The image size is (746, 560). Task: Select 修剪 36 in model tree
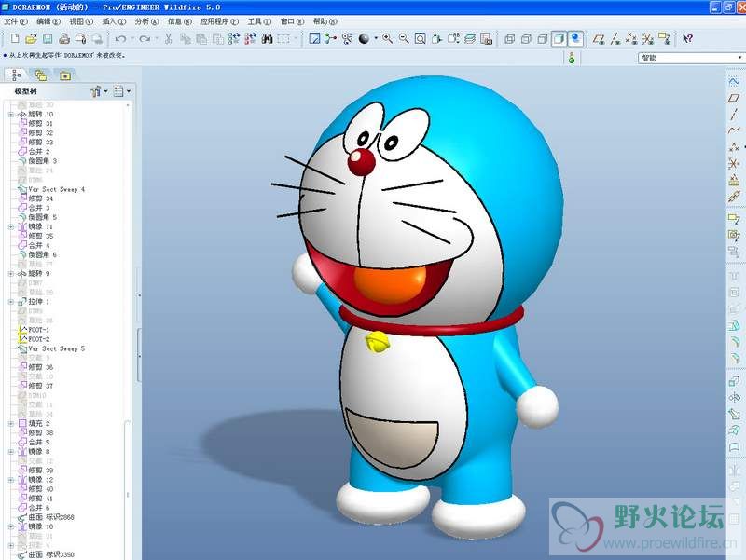(35, 367)
